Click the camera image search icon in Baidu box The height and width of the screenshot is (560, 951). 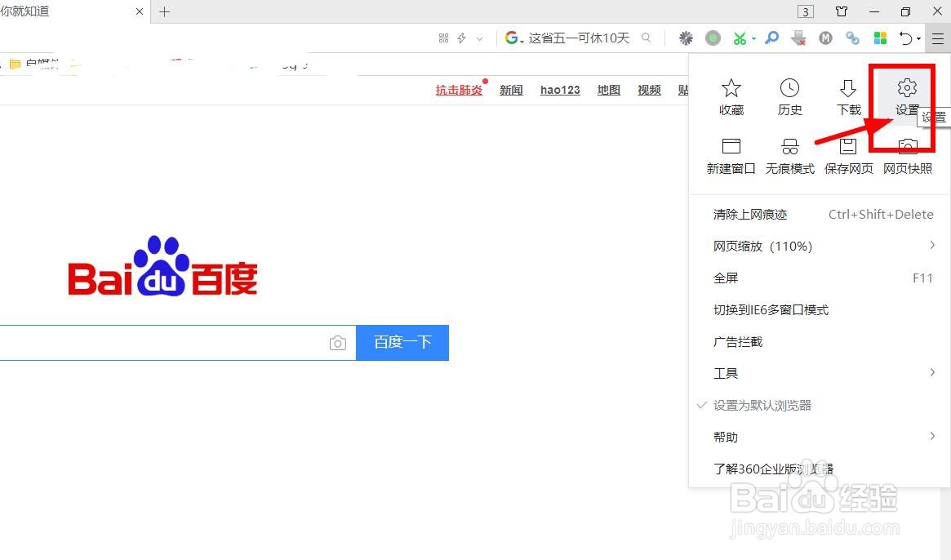pos(338,343)
